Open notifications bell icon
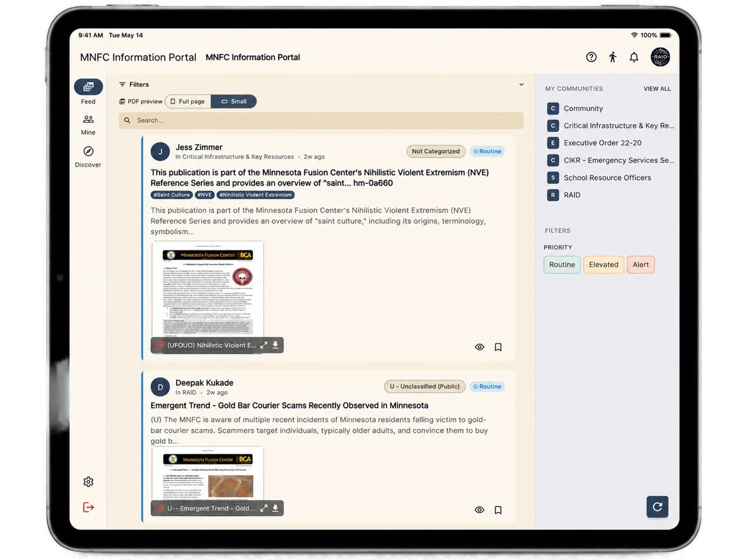 point(634,57)
